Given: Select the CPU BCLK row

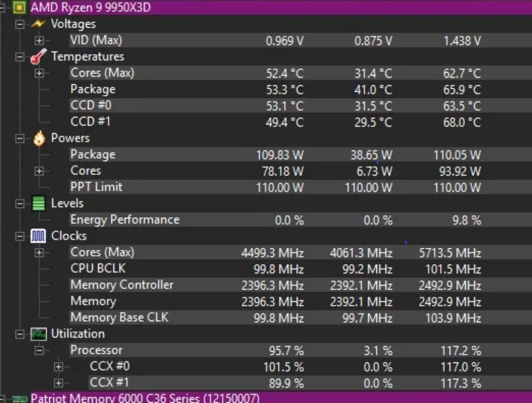Looking at the screenshot, I should pyautogui.click(x=300, y=269).
